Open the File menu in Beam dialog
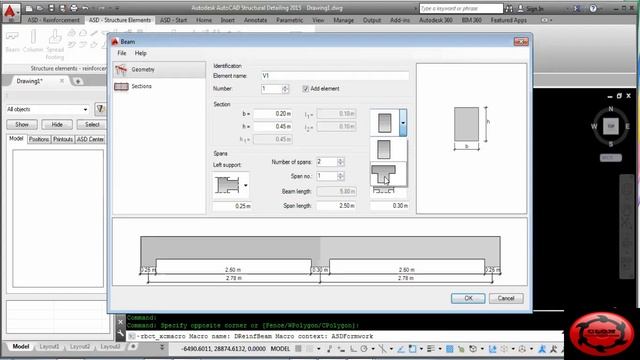 tap(122, 53)
